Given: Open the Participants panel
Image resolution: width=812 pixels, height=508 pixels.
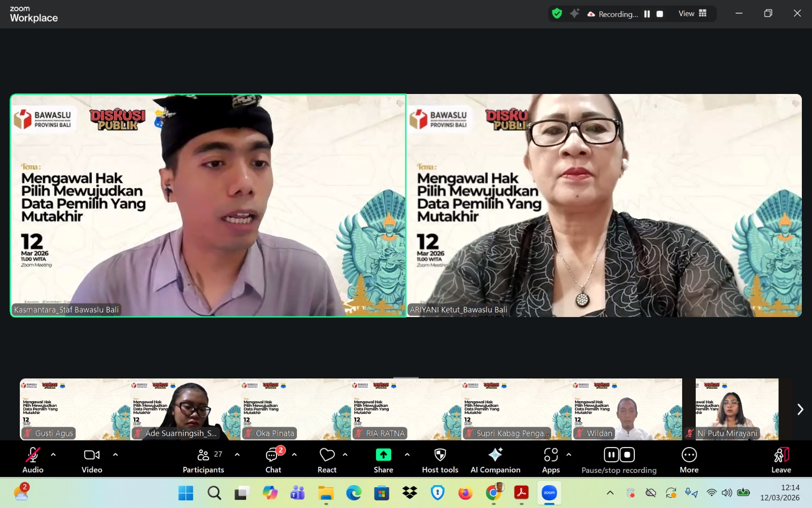Looking at the screenshot, I should point(204,460).
